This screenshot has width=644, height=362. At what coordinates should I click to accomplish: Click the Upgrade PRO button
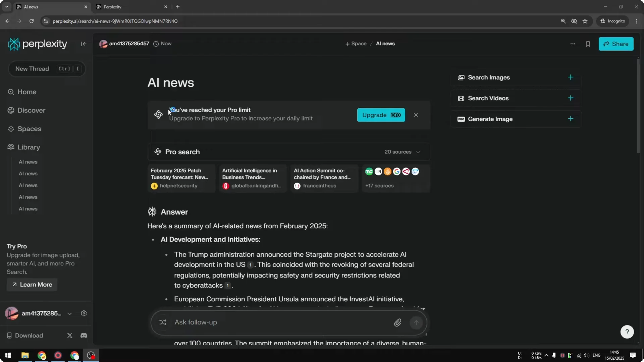pos(381,115)
